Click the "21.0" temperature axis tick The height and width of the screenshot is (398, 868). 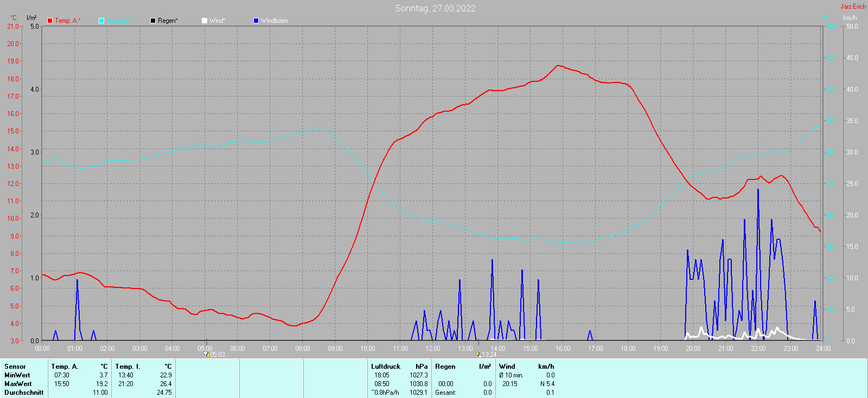[x=13, y=27]
